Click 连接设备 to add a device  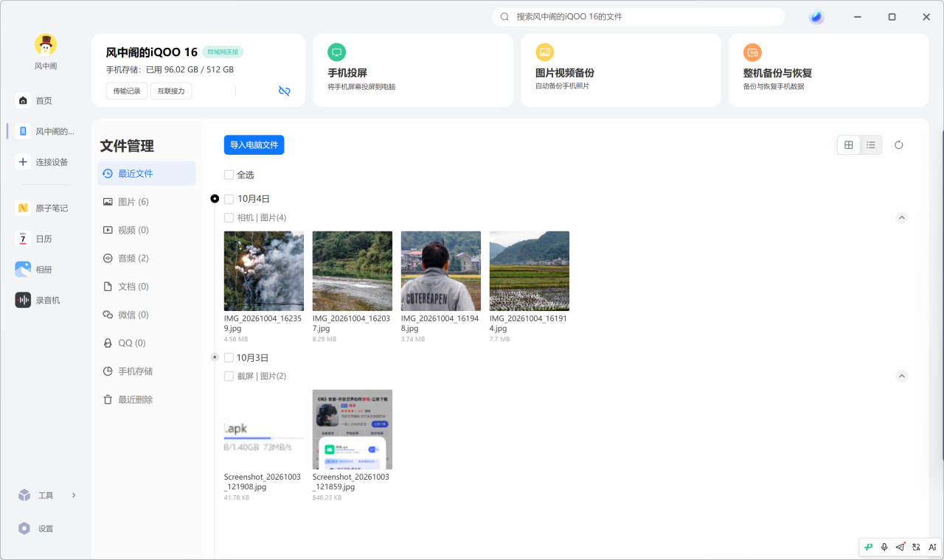coord(43,162)
